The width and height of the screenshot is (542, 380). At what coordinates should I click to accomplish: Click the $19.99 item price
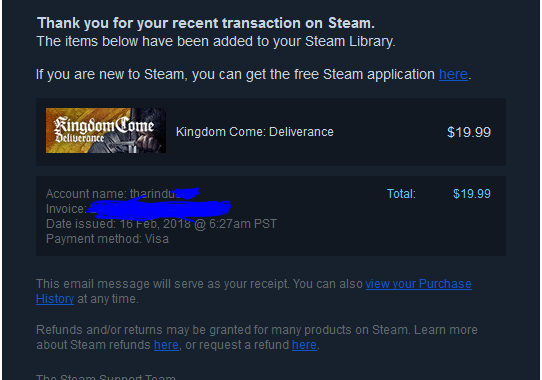coord(469,132)
